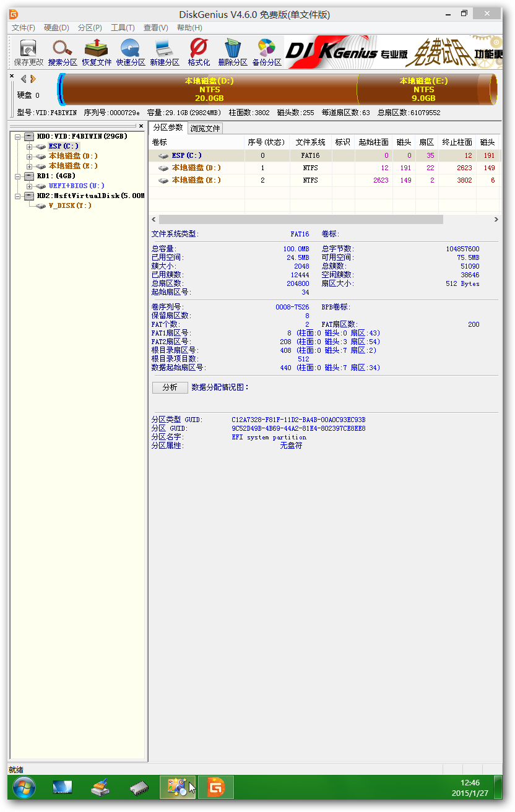Screen dimensions: 515x812
Task: Close the disk bar pane with its x
Action: point(12,76)
